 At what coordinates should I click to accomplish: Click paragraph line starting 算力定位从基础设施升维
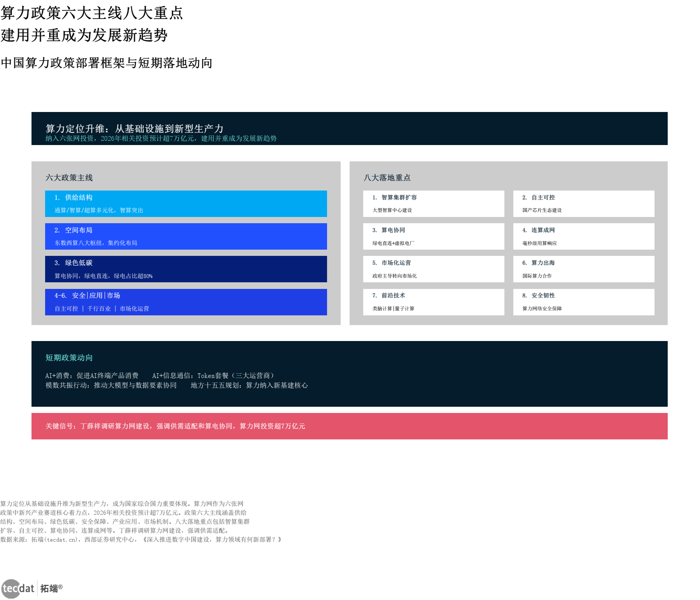point(122,504)
